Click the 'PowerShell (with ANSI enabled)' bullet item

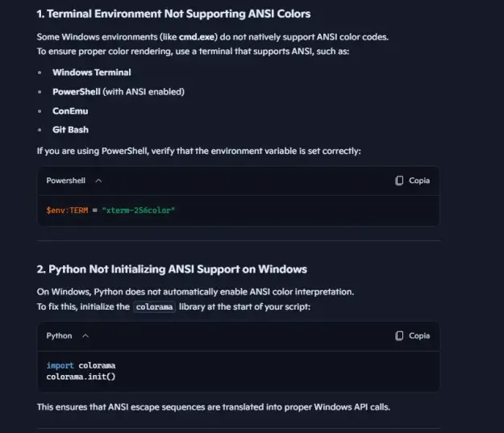click(x=119, y=92)
